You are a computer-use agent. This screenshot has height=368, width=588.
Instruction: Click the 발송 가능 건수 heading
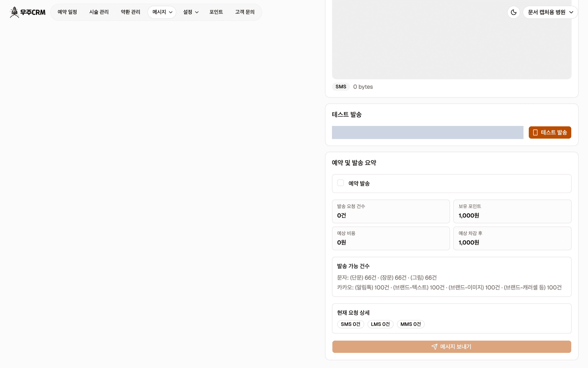(353, 266)
